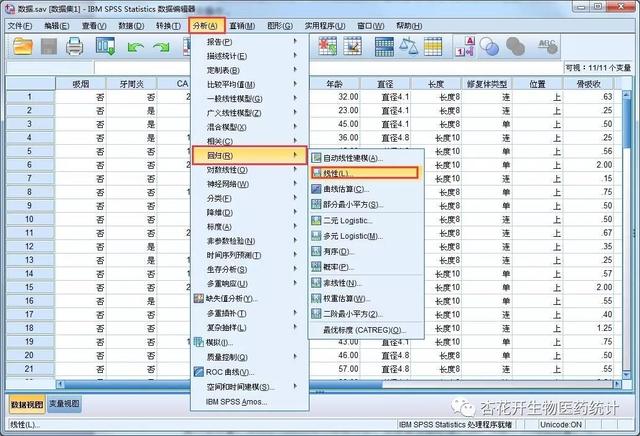
Task: Click the Redo green arrow icon
Action: (161, 47)
